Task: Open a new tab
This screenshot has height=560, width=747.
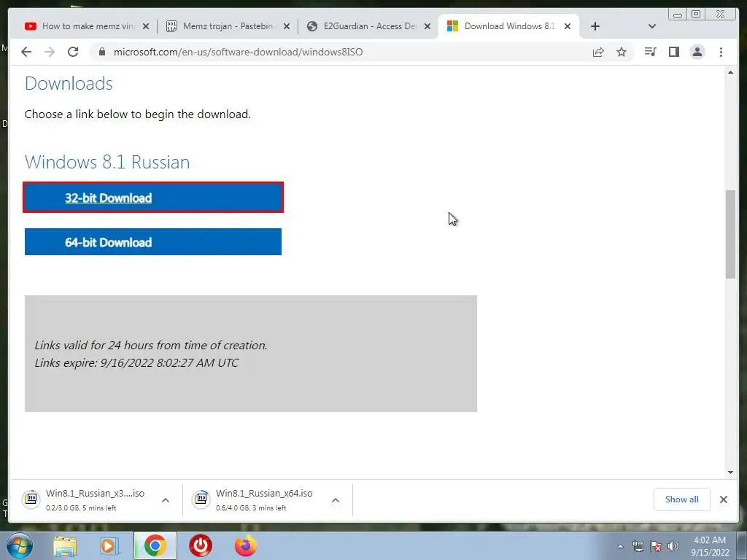Action: point(595,26)
